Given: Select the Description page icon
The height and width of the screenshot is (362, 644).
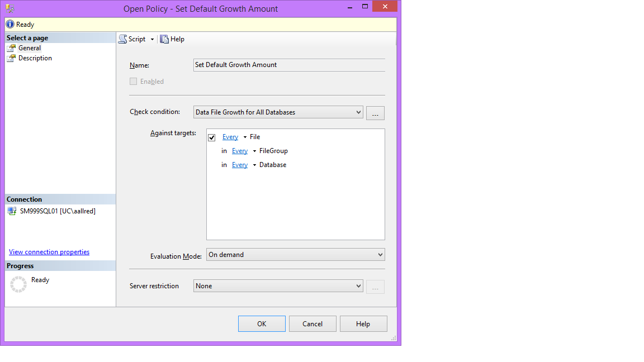Looking at the screenshot, I should coord(11,58).
